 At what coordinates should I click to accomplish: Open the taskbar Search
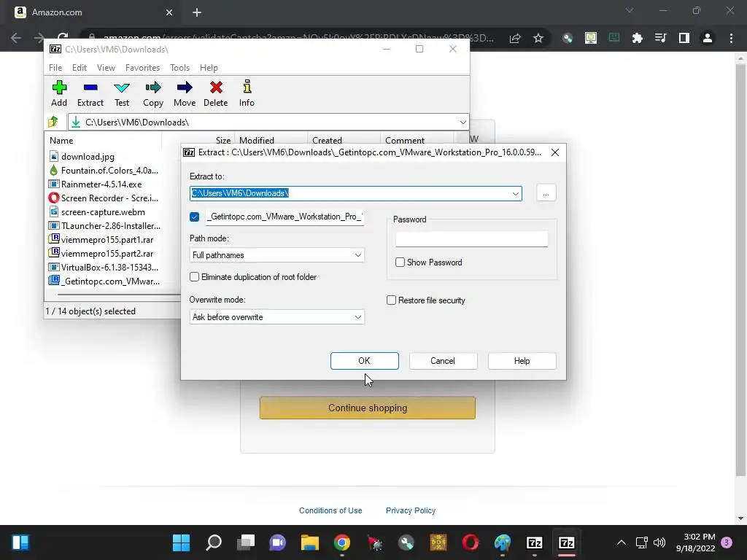214,542
